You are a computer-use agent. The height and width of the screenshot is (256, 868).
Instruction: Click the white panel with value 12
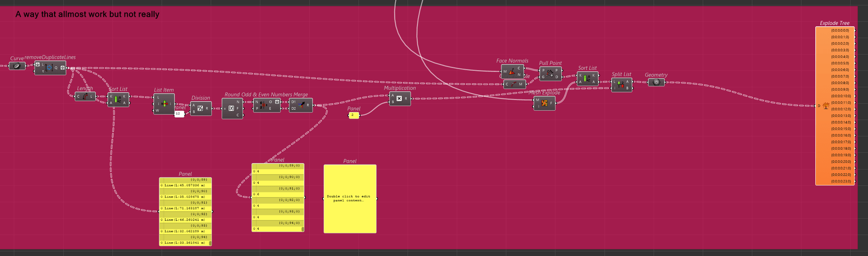click(179, 114)
